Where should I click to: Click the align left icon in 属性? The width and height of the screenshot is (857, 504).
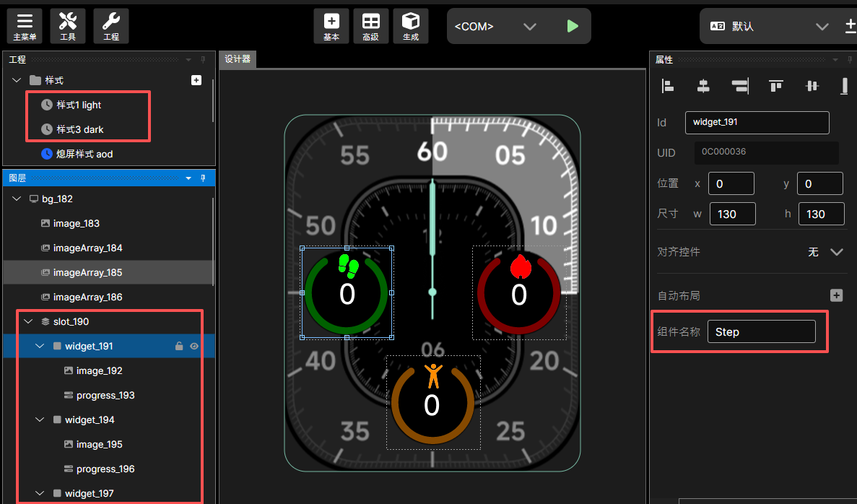click(x=669, y=87)
